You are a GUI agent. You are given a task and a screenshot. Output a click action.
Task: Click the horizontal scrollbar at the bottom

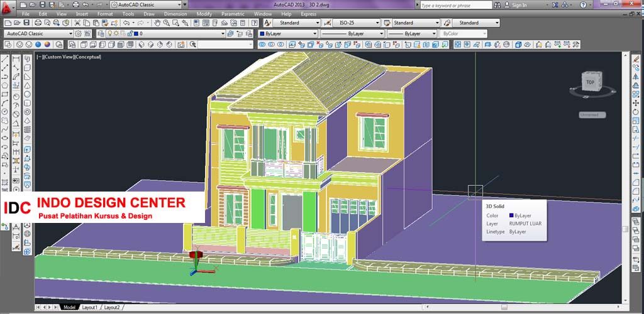(x=521, y=307)
